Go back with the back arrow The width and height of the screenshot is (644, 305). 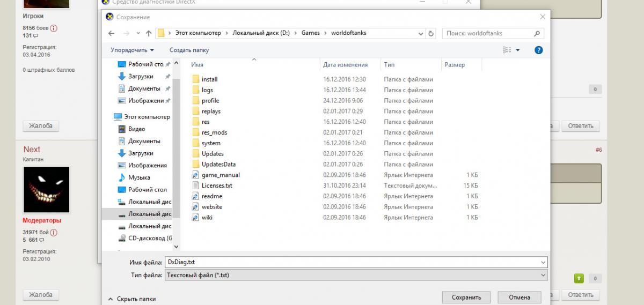pos(111,33)
